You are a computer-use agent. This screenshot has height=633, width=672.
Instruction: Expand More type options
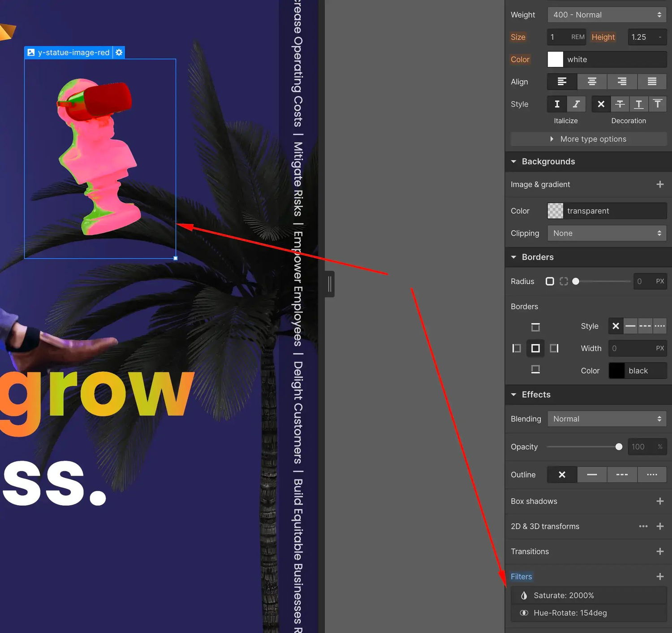[589, 139]
